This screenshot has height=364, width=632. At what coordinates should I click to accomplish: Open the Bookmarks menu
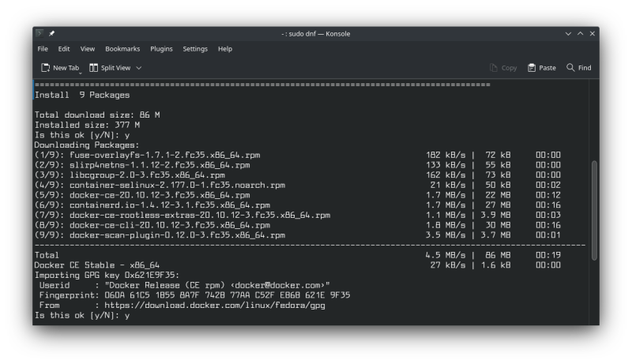pyautogui.click(x=122, y=49)
